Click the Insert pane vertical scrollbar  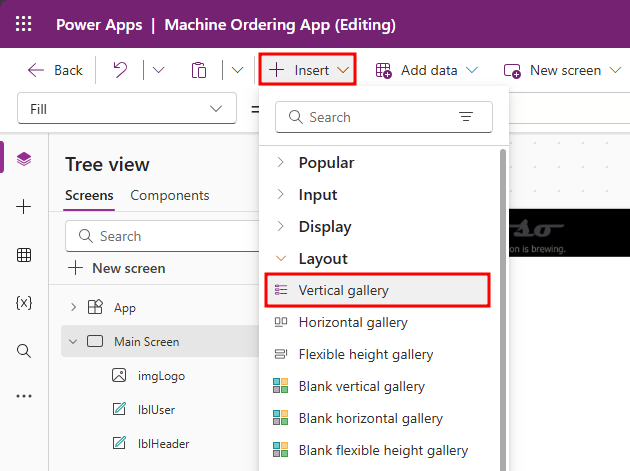[503, 309]
